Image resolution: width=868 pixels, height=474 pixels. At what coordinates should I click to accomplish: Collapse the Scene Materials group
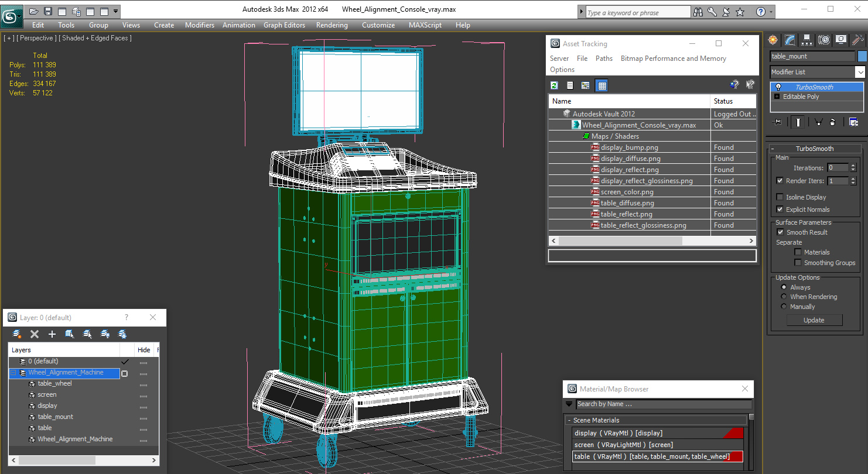(569, 420)
